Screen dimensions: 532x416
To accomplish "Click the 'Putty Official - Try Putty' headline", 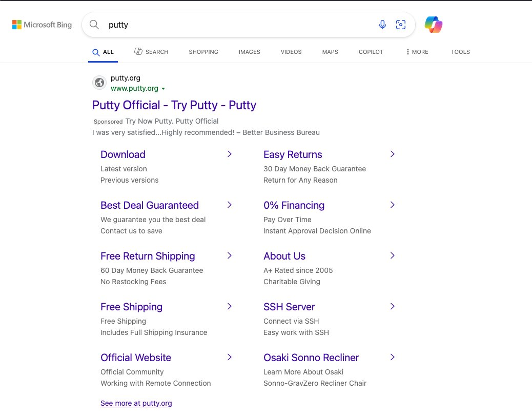I will [174, 105].
